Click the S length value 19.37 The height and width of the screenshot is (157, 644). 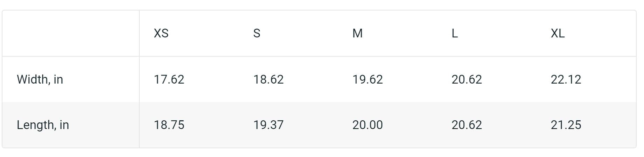point(268,125)
